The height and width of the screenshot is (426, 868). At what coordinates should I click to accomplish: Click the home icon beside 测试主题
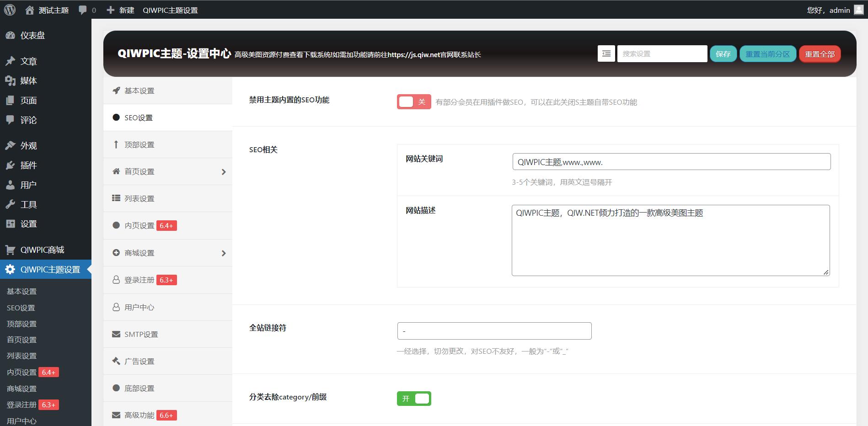(x=30, y=10)
